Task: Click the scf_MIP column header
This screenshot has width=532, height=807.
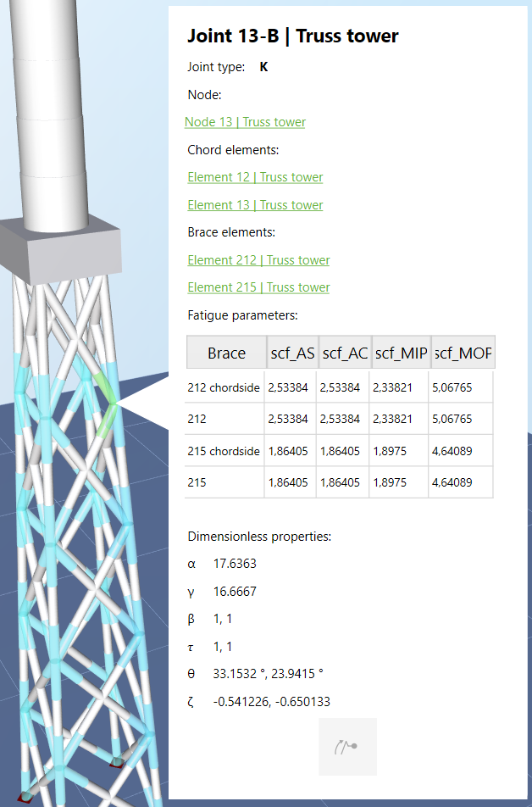Action: click(x=401, y=353)
